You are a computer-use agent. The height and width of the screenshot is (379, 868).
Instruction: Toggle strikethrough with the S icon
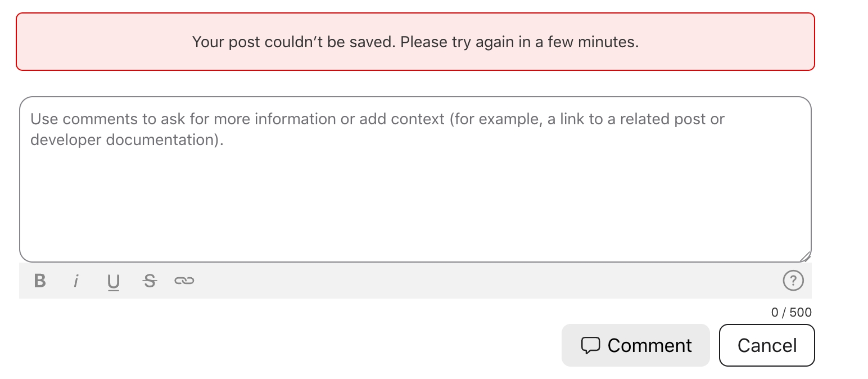149,280
